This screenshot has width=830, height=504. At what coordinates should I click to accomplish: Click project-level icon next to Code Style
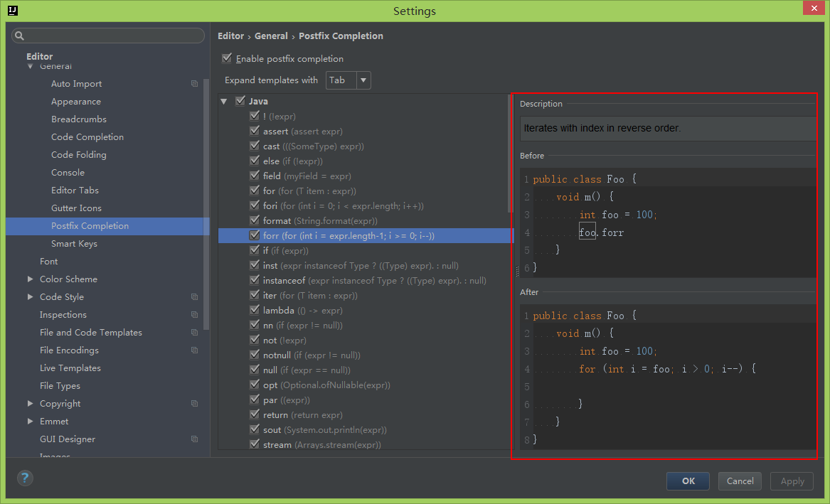(194, 296)
